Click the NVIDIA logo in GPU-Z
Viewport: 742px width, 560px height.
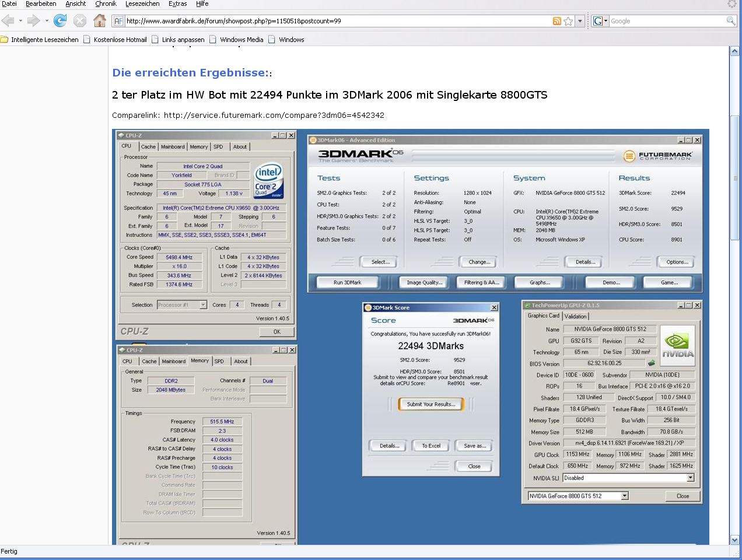(x=677, y=345)
